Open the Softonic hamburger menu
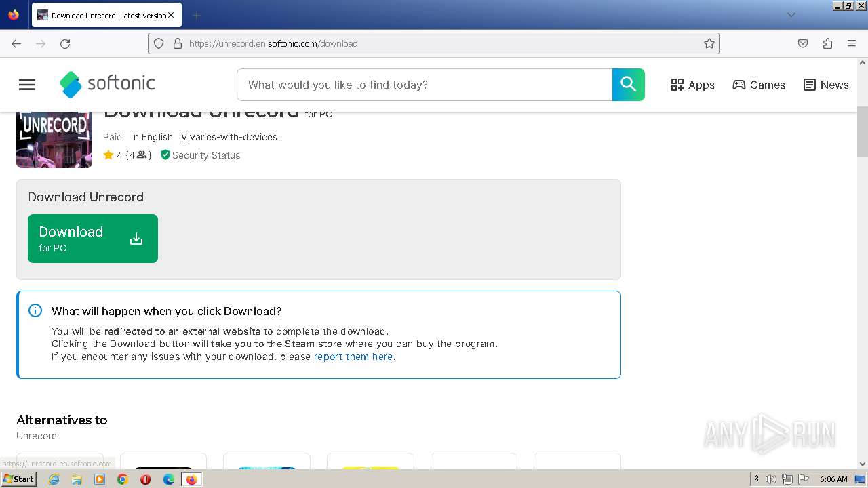Image resolution: width=868 pixels, height=488 pixels. tap(27, 85)
